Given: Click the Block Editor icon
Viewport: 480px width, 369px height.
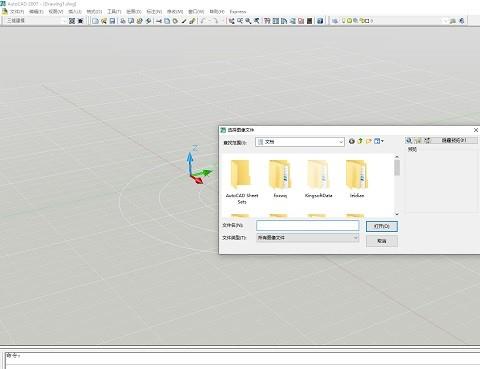Looking at the screenshot, I should click(x=192, y=21).
